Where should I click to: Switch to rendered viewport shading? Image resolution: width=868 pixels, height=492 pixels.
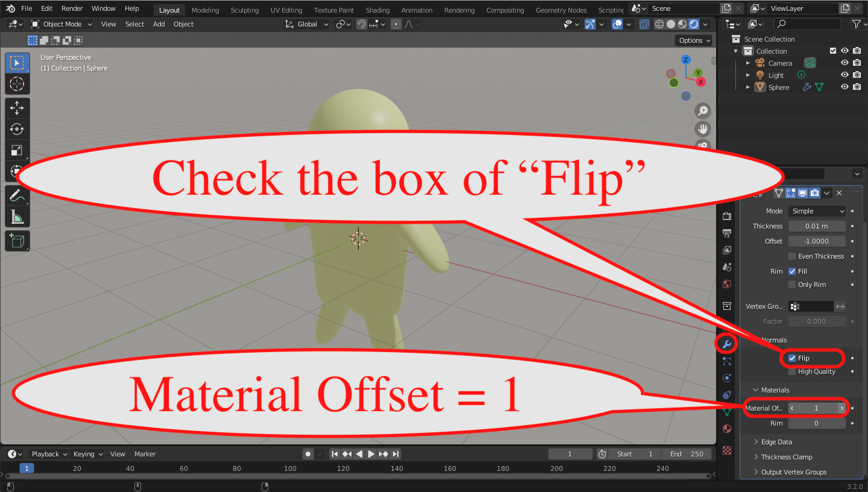(694, 24)
